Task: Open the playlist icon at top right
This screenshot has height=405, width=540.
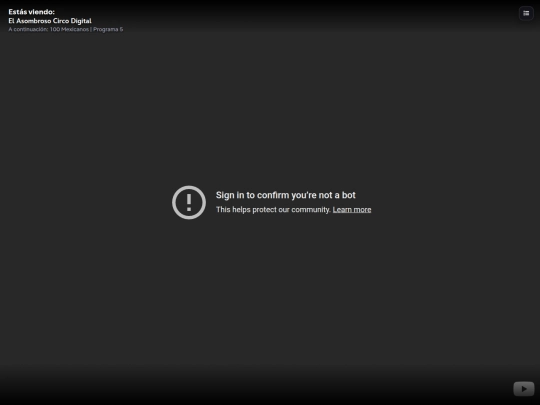Action: [526, 13]
